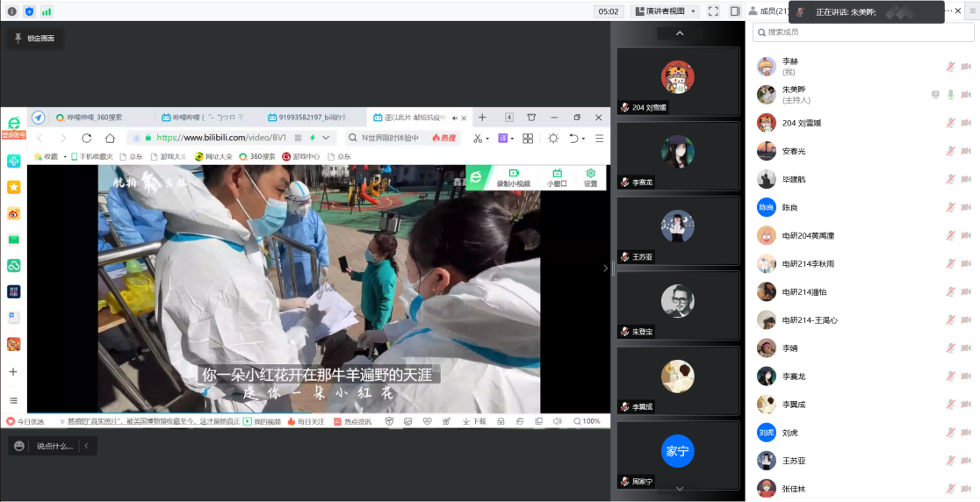
Task: Click the 锁定画面 pin button
Action: [x=34, y=39]
